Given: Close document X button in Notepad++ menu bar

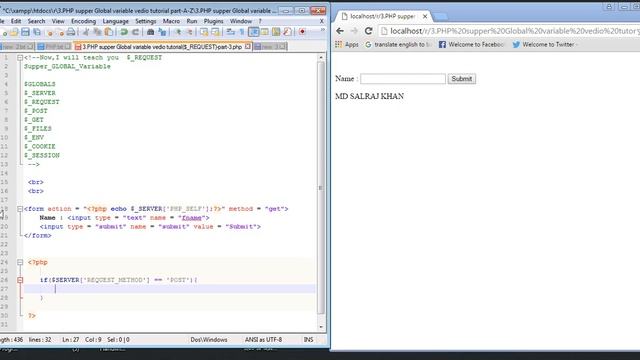Looking at the screenshot, I should pos(322,21).
